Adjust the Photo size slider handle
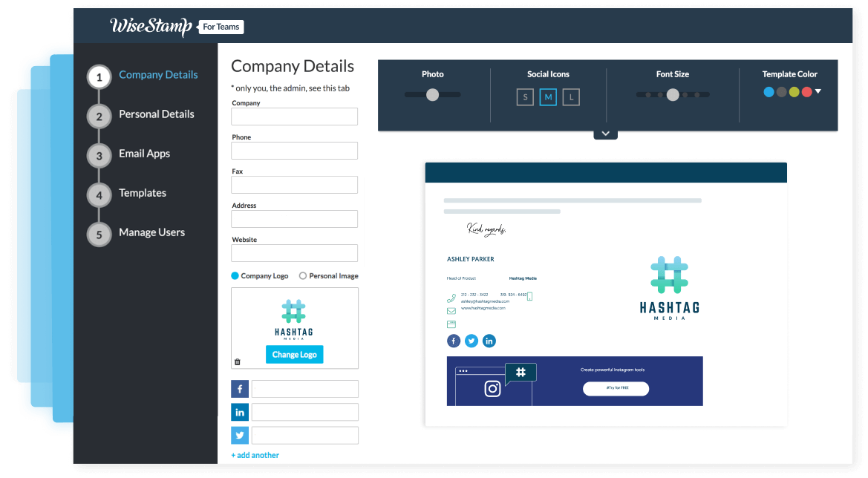The width and height of the screenshot is (868, 478). (433, 94)
